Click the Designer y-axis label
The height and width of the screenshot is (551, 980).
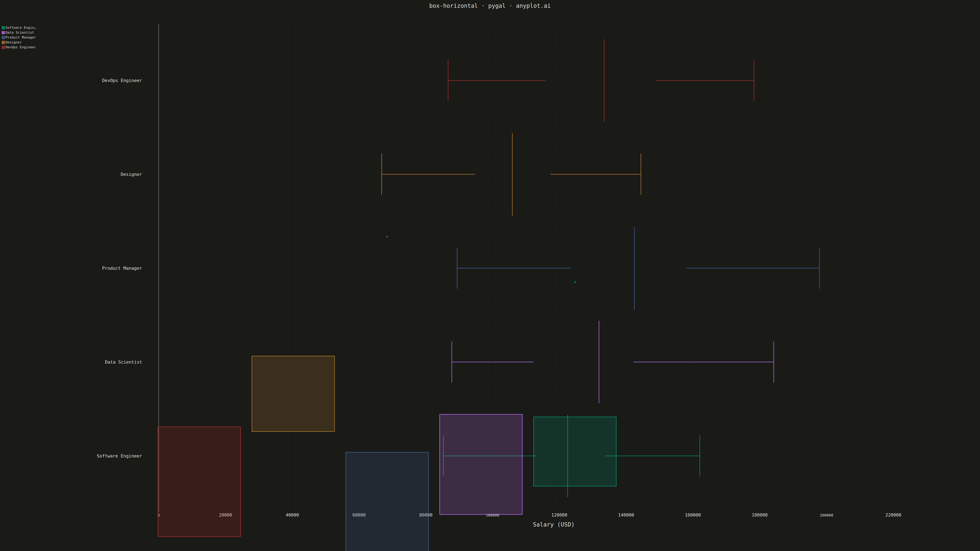(131, 174)
